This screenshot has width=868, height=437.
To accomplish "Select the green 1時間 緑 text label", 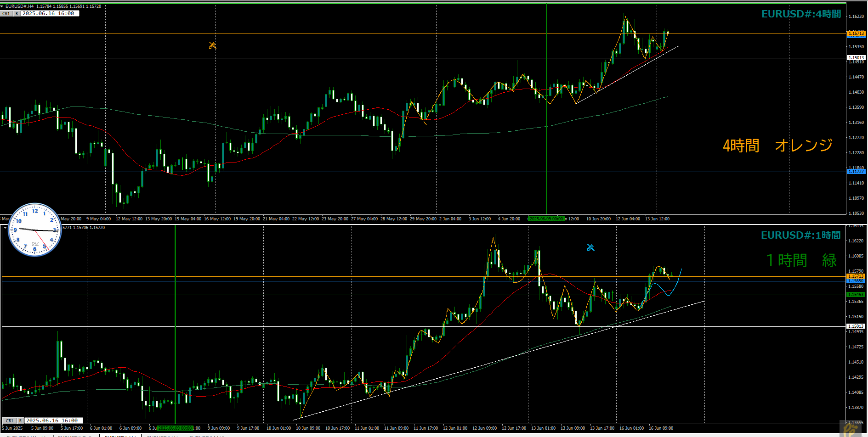I will click(x=801, y=261).
